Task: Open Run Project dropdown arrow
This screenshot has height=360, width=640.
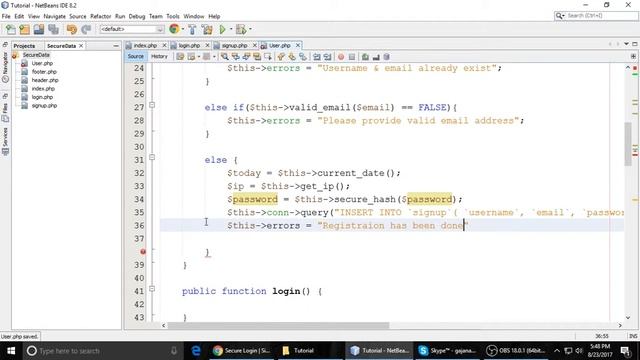Action: pyautogui.click(x=231, y=29)
